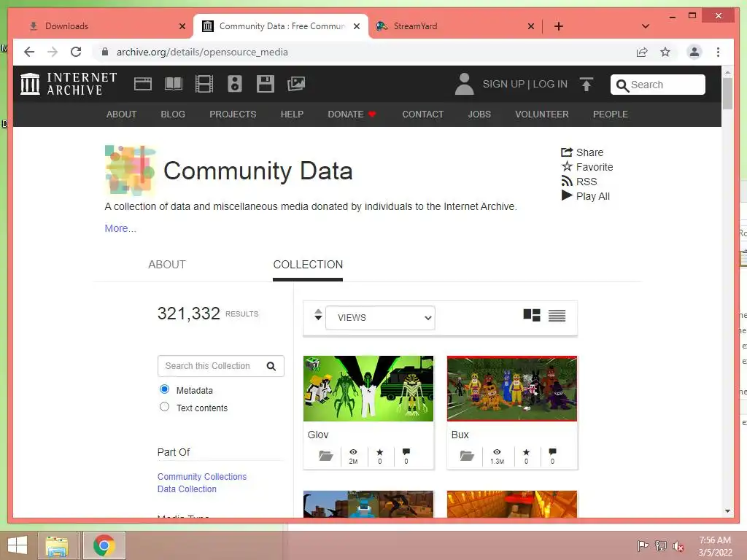Open the Chrome tab search chevron

coord(645,26)
